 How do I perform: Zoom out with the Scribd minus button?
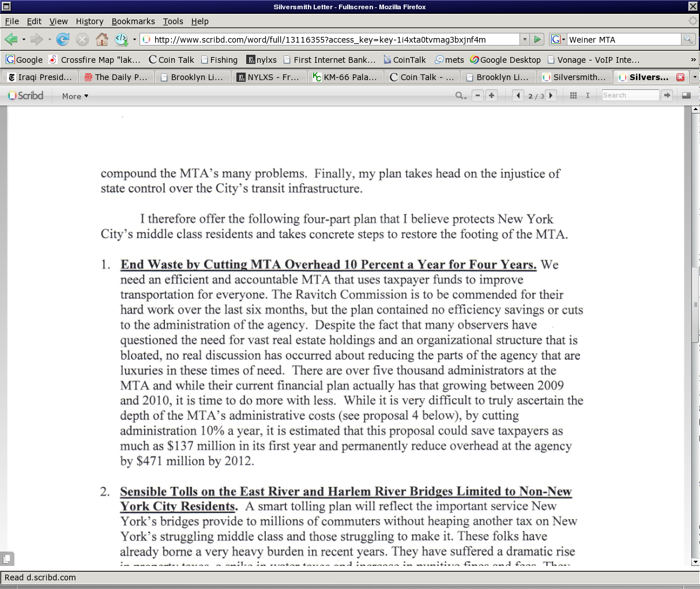[x=477, y=96]
